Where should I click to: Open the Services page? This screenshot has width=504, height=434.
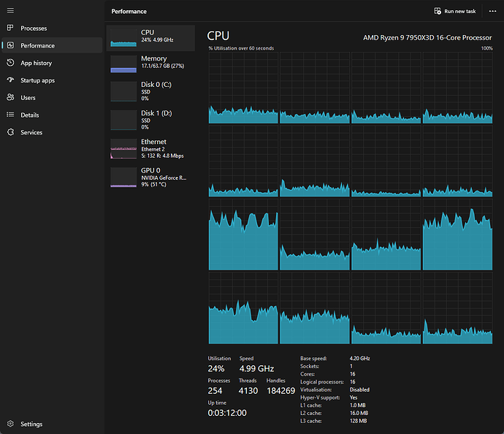point(52,132)
